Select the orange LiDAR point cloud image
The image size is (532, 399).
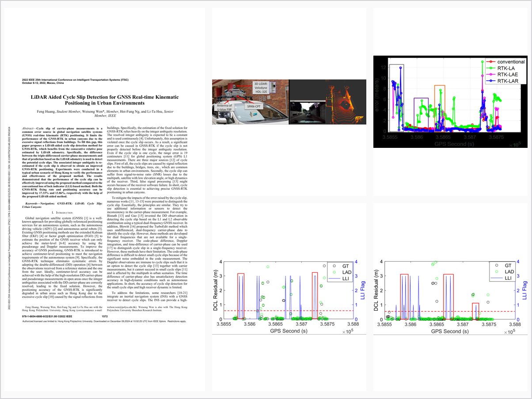(347, 102)
